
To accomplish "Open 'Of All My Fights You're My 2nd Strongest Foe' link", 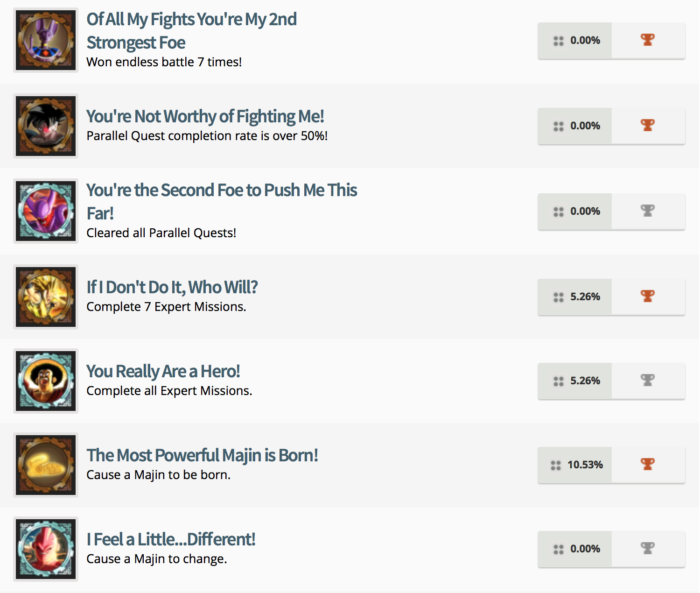I will pos(191,31).
